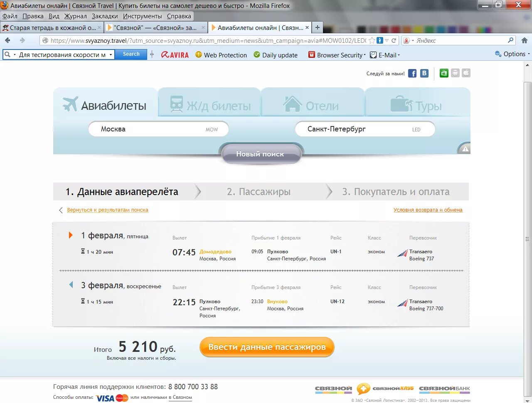532x403 pixels.
Task: Open the Файл menu
Action: pyautogui.click(x=10, y=16)
